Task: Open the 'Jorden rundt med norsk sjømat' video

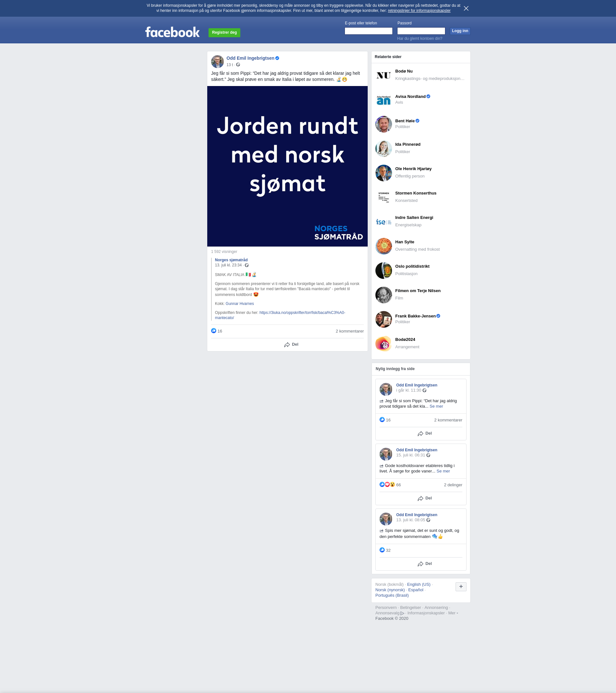Action: coord(287,166)
